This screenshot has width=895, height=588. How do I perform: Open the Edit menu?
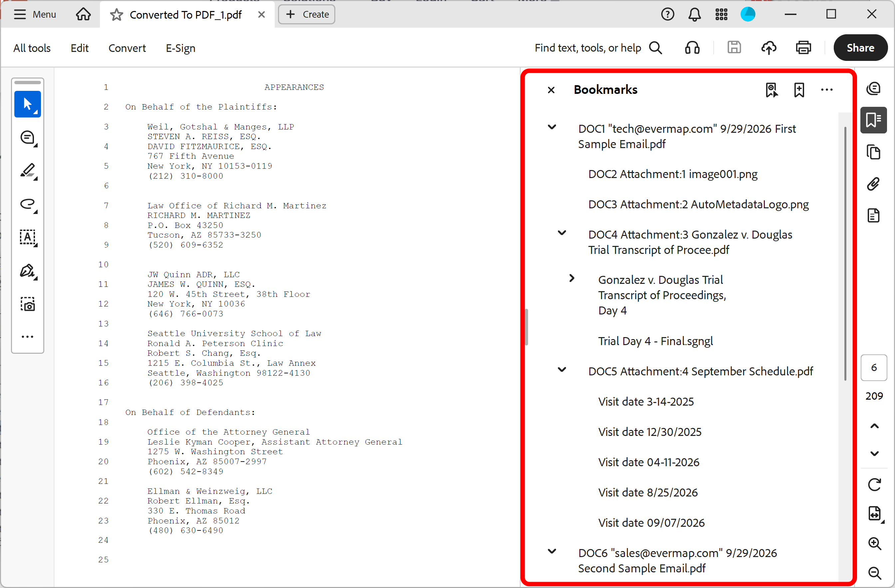point(79,48)
